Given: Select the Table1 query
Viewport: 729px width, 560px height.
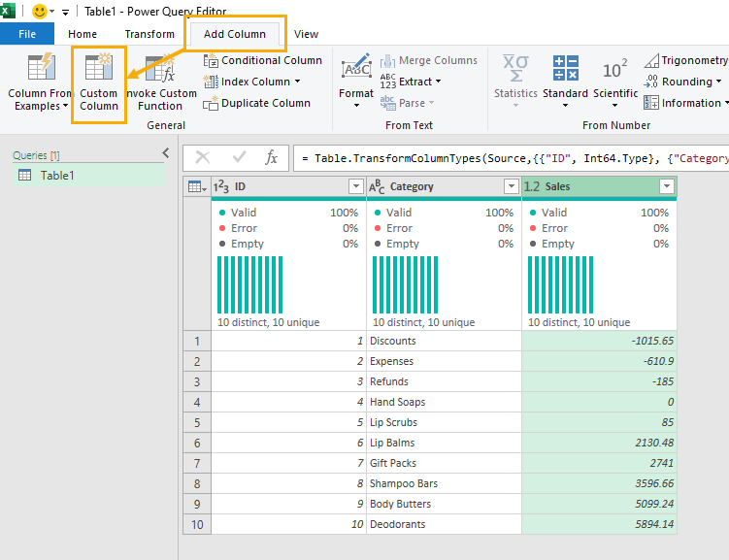Looking at the screenshot, I should pos(88,176).
